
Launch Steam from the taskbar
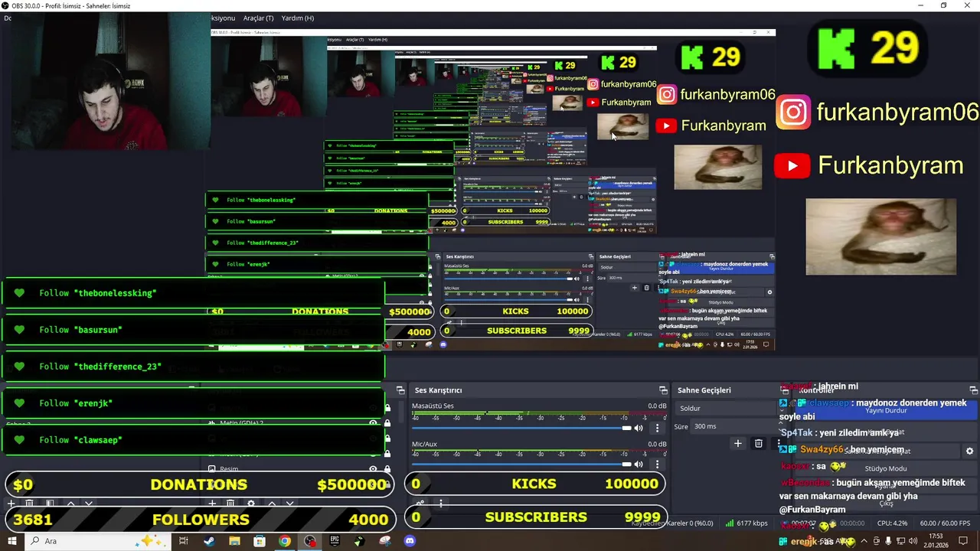(x=209, y=541)
